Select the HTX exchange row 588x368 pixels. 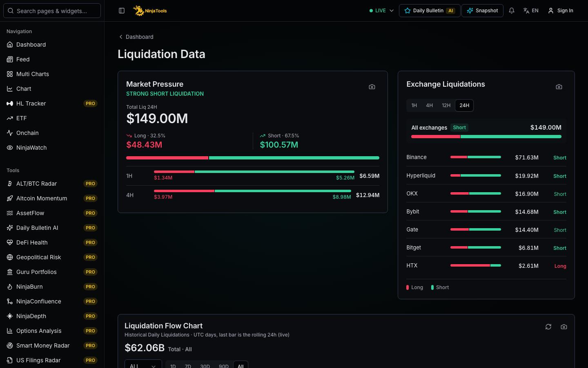click(486, 266)
